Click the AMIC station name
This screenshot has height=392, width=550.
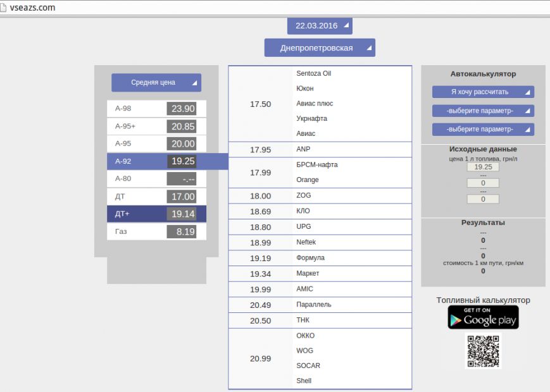304,289
